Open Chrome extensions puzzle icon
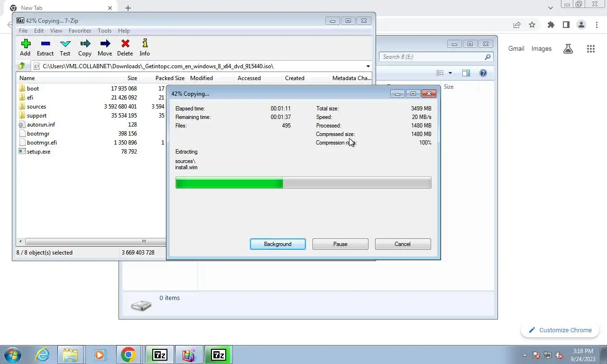 tap(551, 25)
